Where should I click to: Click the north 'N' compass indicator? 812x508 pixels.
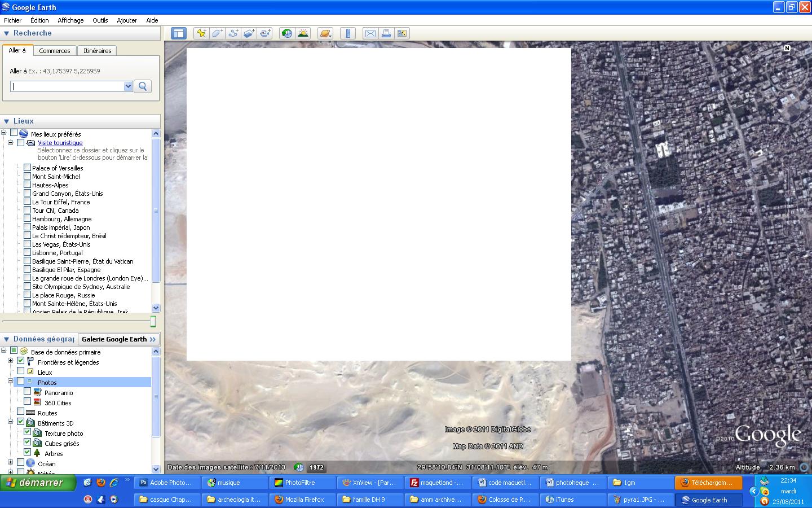(x=787, y=49)
